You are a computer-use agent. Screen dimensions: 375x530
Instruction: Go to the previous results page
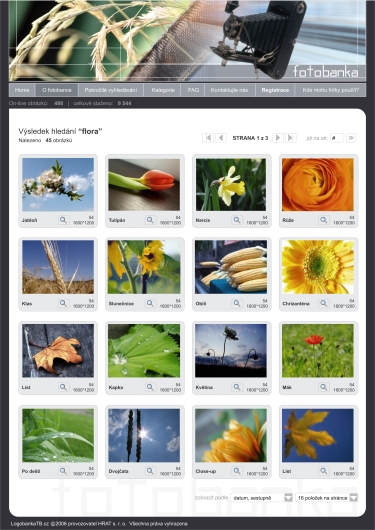(221, 138)
